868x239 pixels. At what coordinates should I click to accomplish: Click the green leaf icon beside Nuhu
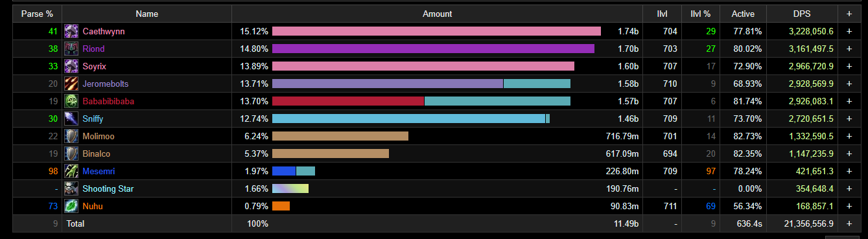tap(71, 206)
